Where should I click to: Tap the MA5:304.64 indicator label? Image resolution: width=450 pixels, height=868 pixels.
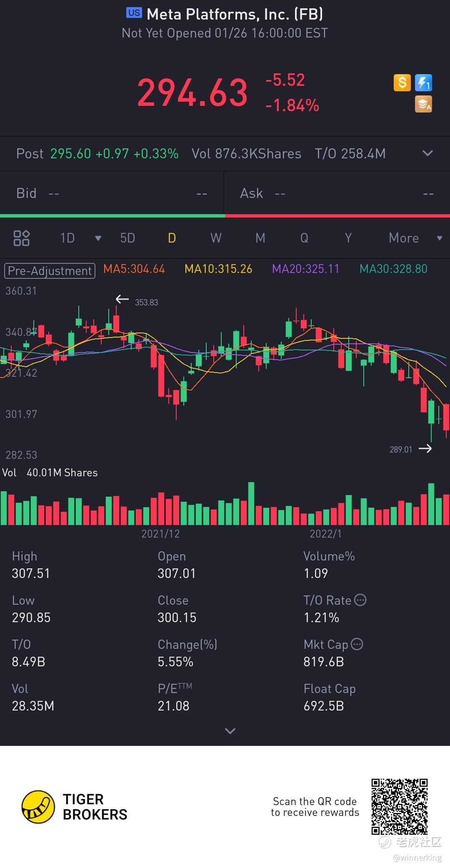(x=134, y=269)
